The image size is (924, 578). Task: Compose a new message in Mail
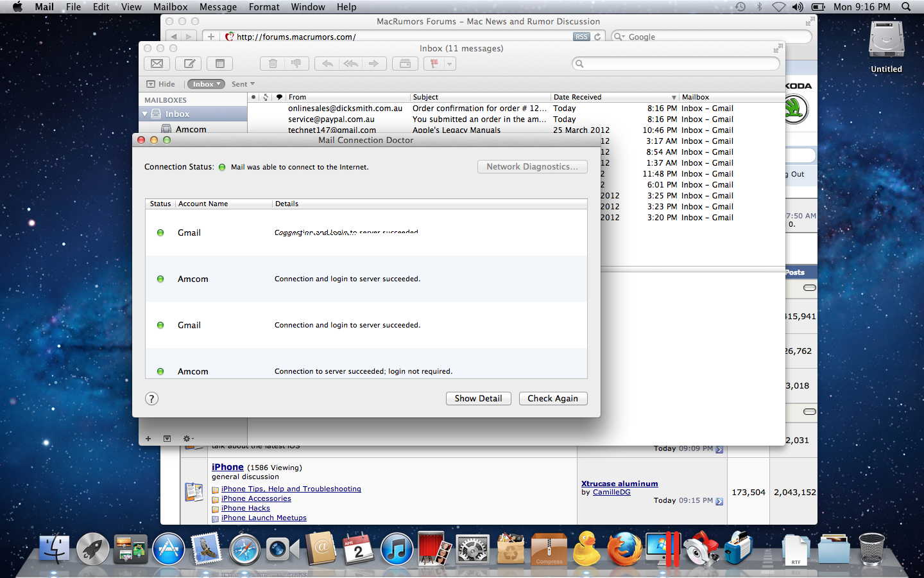tap(189, 64)
